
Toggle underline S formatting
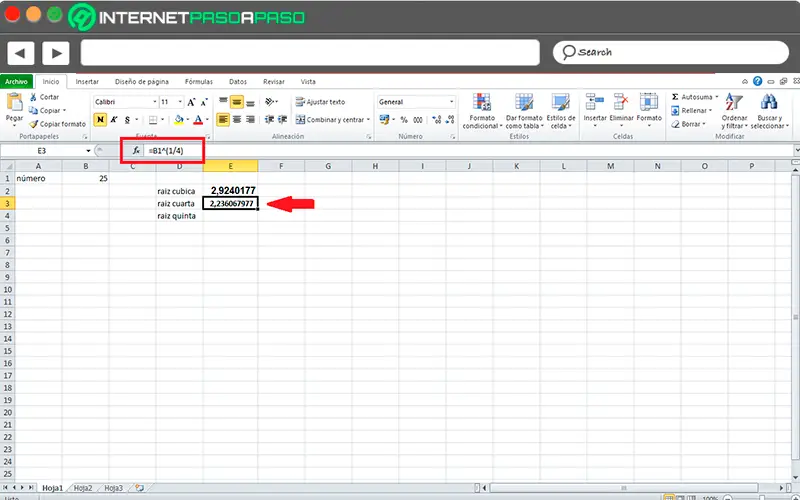tap(127, 120)
